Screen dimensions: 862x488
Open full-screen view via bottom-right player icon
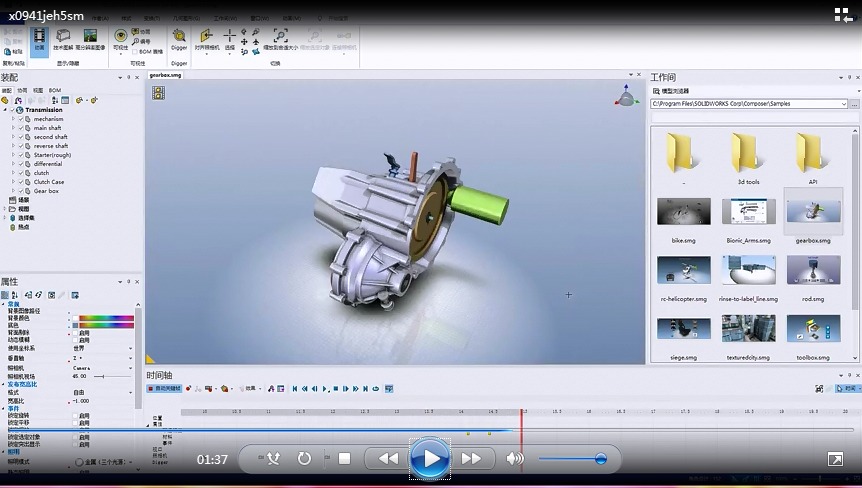point(835,459)
